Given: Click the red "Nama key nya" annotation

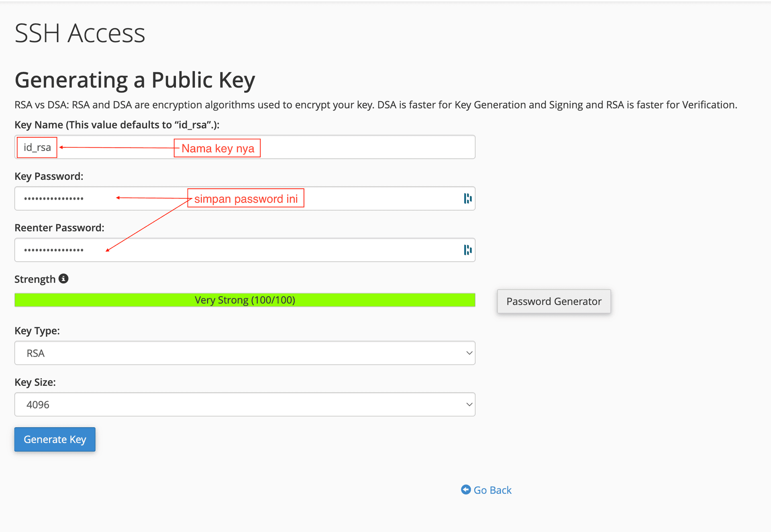Looking at the screenshot, I should point(217,148).
